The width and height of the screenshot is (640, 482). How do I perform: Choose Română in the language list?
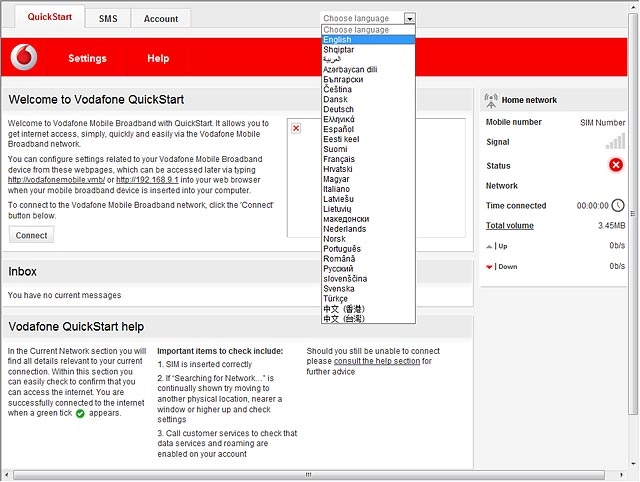click(x=368, y=259)
